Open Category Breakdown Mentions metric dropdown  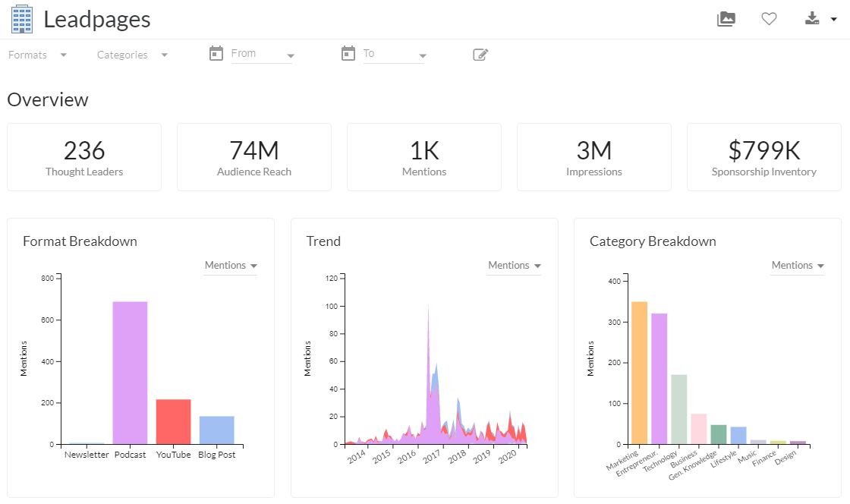pos(798,266)
